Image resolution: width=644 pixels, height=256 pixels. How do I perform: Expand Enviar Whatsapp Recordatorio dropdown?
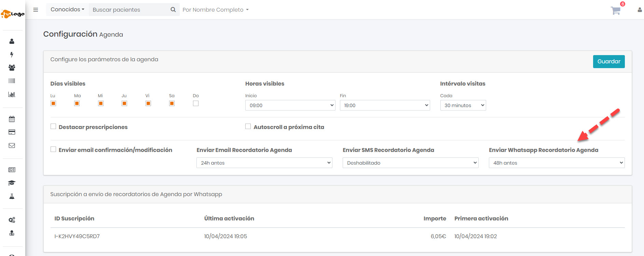557,163
